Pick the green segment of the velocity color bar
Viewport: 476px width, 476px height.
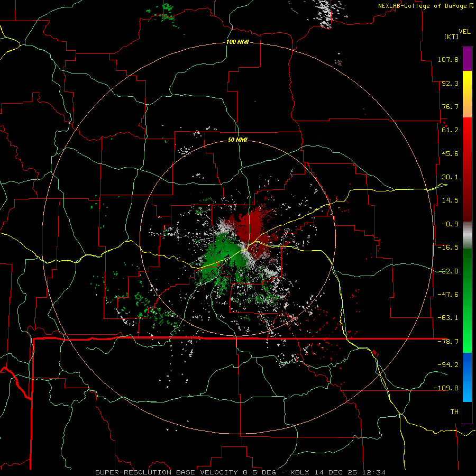point(467,300)
